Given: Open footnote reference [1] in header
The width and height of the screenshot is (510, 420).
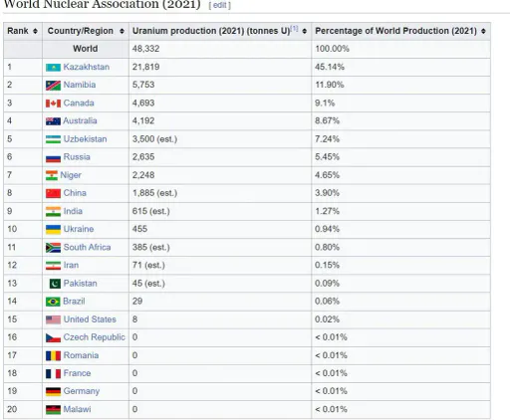Looking at the screenshot, I should click(x=295, y=29).
